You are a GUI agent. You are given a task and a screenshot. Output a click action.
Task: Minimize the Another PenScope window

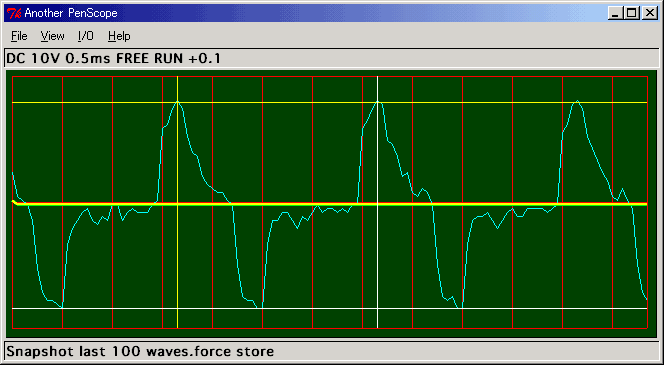(616, 14)
